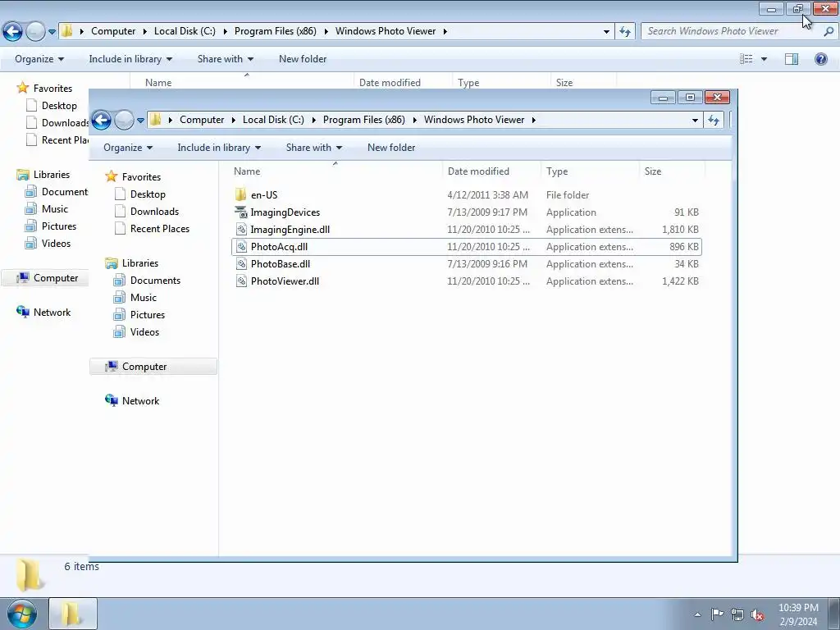The width and height of the screenshot is (840, 630).
Task: Open Include in library menu in rear window
Action: click(130, 59)
